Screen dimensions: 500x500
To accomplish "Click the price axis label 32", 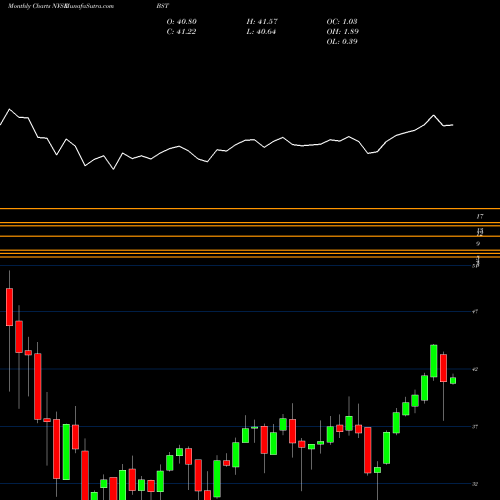I will click(x=475, y=484).
